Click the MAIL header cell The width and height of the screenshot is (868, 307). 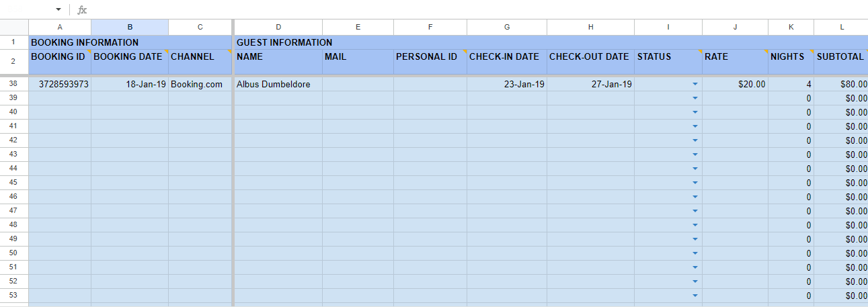(358, 62)
